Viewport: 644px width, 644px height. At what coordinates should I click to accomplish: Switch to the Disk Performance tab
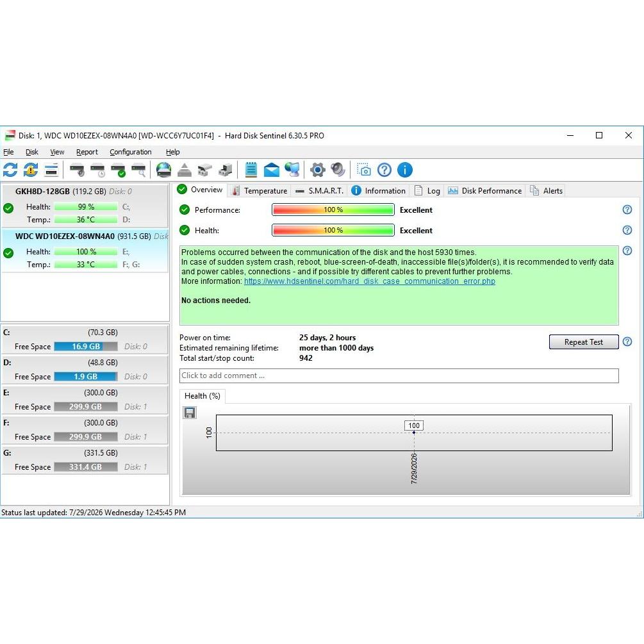[x=484, y=190]
